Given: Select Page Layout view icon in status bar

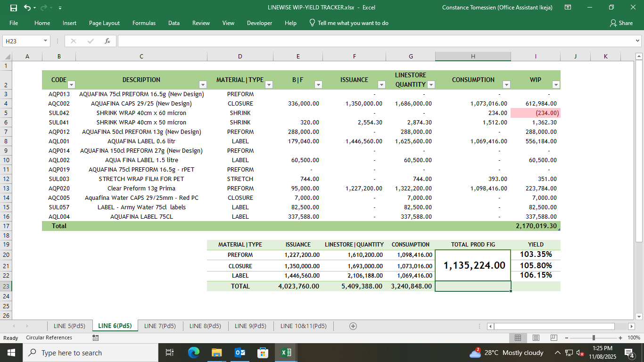Looking at the screenshot, I should pyautogui.click(x=536, y=338).
